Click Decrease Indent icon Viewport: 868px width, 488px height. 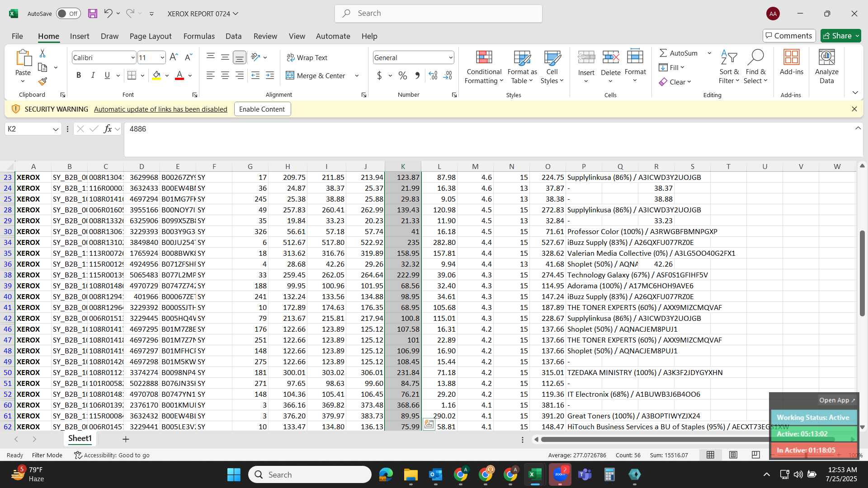pos(255,75)
